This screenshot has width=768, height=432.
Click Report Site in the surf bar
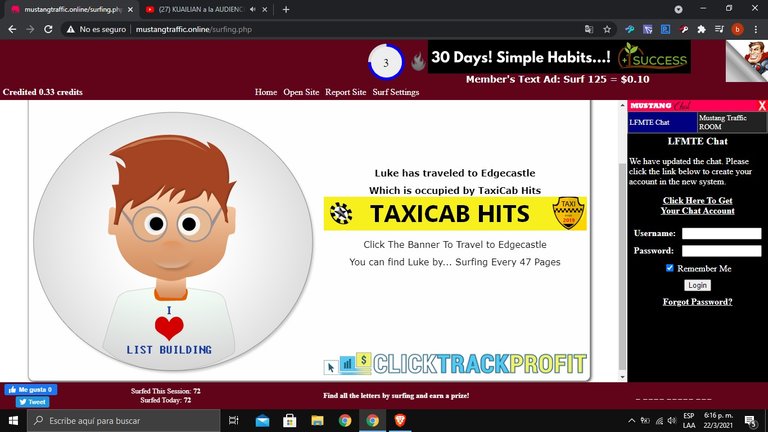click(345, 92)
